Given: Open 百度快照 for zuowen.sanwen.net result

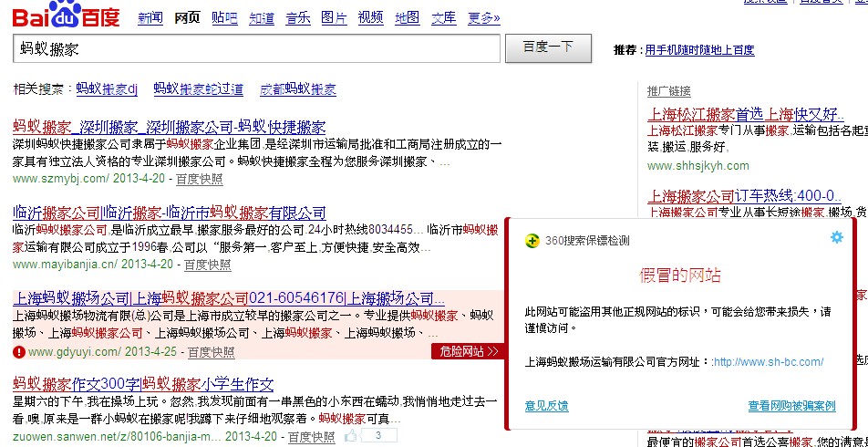Looking at the screenshot, I should tap(311, 436).
